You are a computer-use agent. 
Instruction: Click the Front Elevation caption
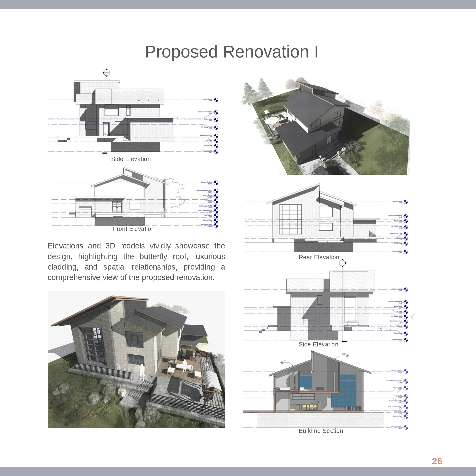[133, 229]
